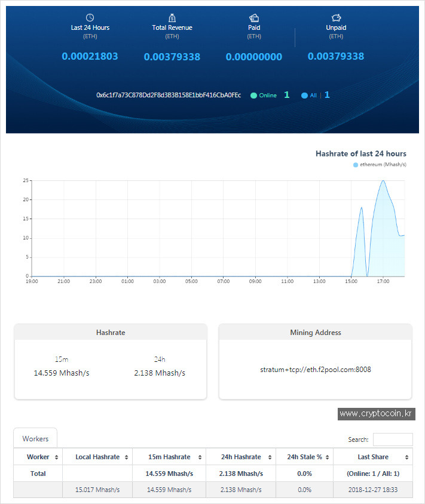
Task: Sort the table by Worker column
Action: tap(38, 457)
